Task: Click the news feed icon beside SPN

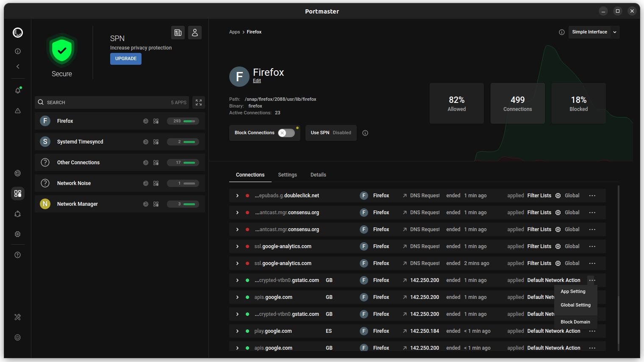Action: (178, 33)
